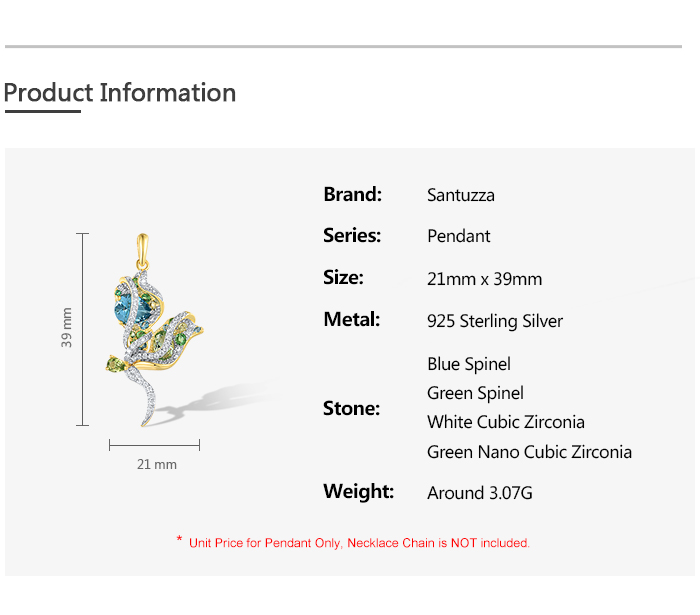Click the Stone label

click(351, 408)
